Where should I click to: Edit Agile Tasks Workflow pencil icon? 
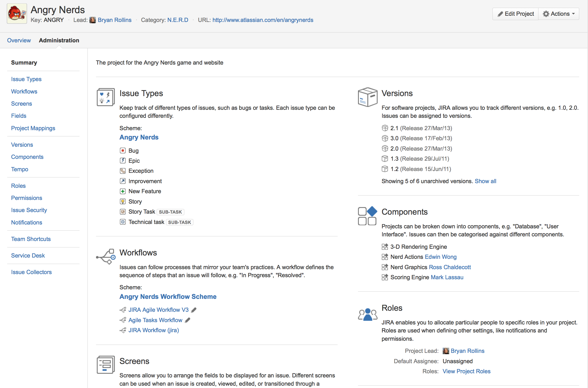pyautogui.click(x=188, y=320)
